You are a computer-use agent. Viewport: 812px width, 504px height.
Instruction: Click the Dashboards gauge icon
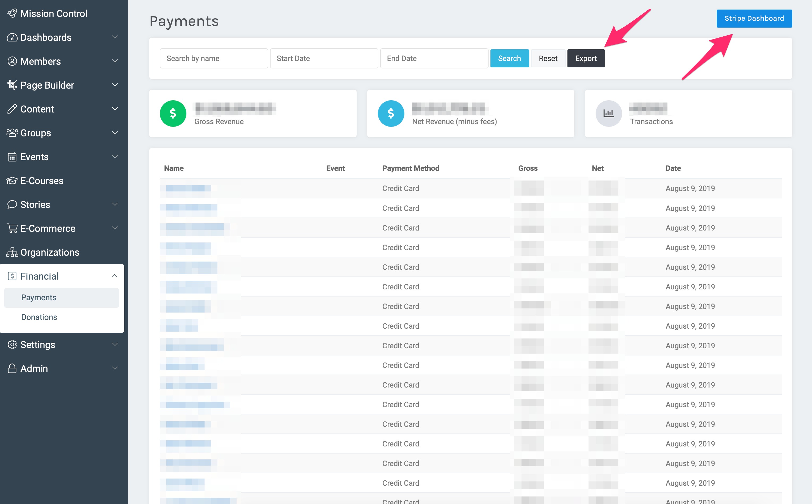tap(12, 37)
